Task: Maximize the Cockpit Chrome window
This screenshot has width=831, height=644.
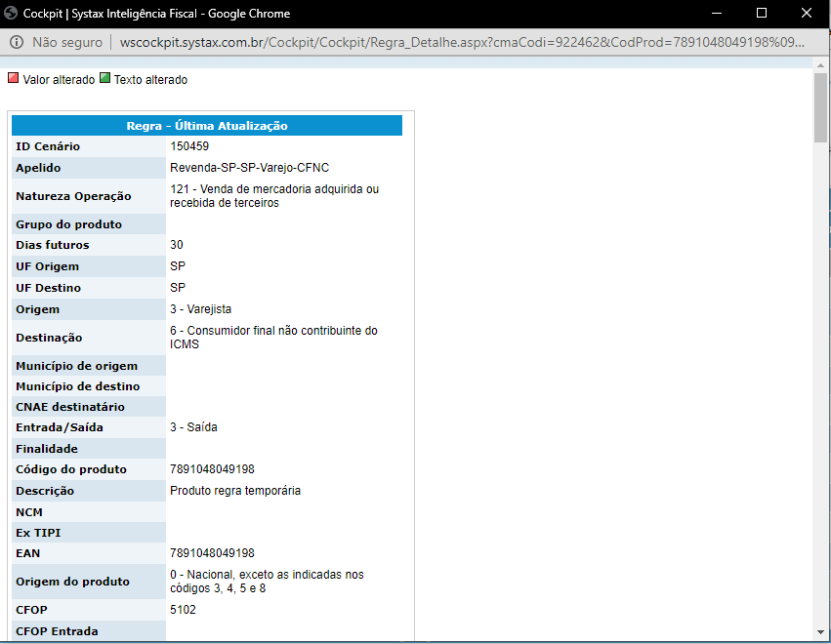Action: pyautogui.click(x=762, y=14)
